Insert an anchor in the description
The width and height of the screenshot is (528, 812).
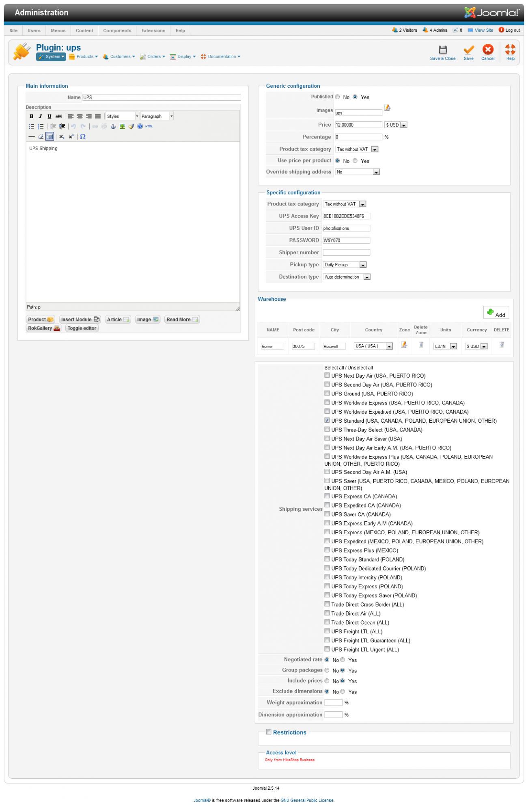click(x=113, y=126)
